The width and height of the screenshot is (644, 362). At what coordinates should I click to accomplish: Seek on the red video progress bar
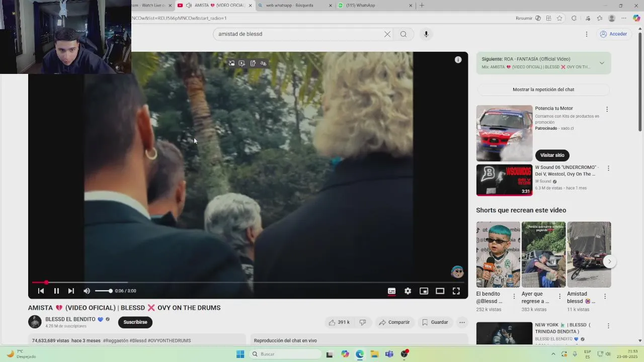(248, 283)
